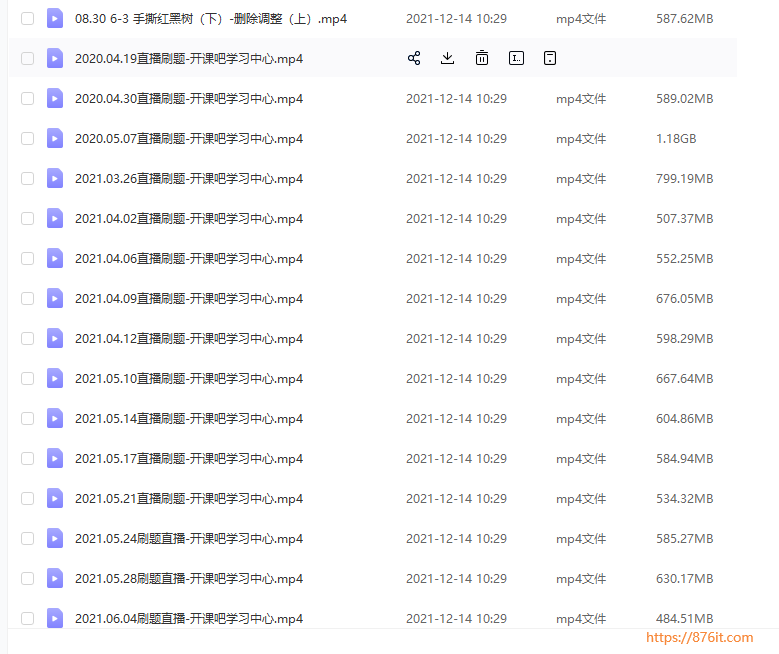Image resolution: width=779 pixels, height=654 pixels.
Task: Open 2021.05.10直播刷题 video file name
Action: tap(189, 379)
